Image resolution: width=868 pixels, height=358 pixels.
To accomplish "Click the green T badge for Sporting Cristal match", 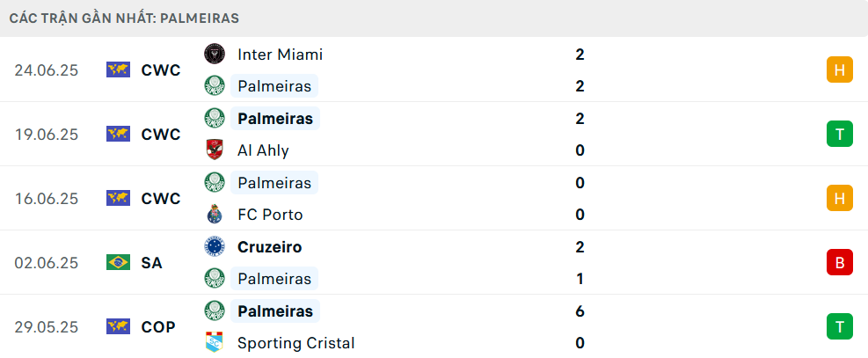I will (840, 326).
